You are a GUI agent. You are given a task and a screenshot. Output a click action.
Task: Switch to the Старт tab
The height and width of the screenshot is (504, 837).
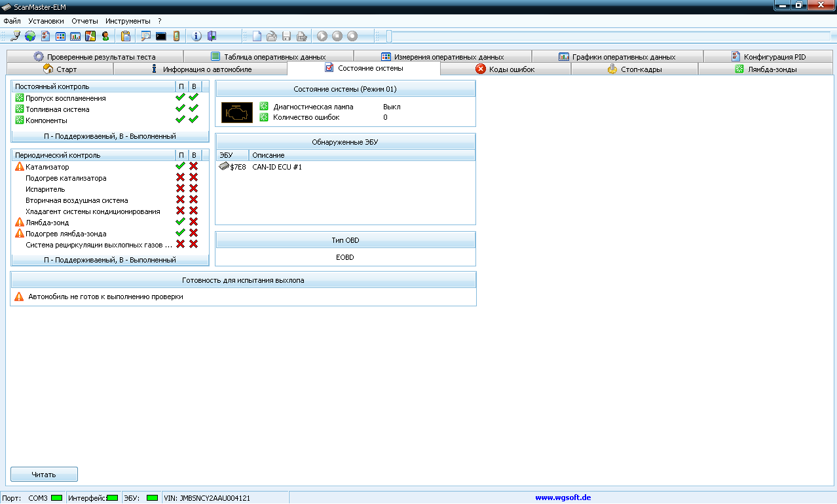pos(60,69)
